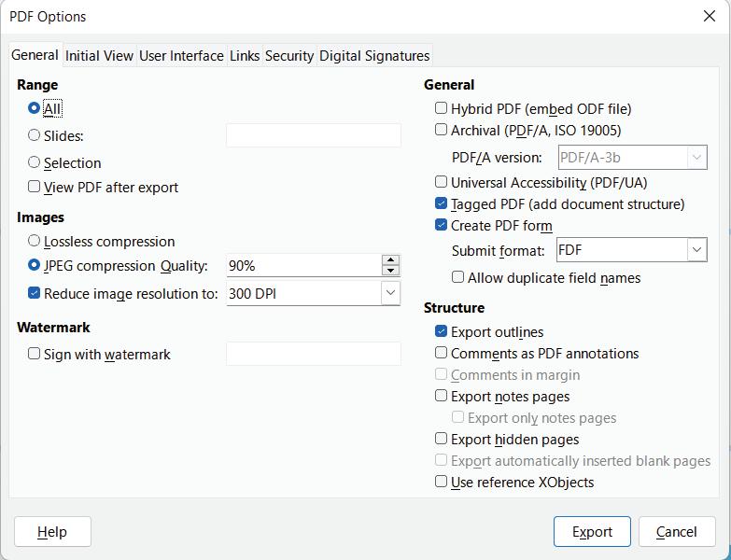Open the Submit format dropdown

(x=696, y=250)
